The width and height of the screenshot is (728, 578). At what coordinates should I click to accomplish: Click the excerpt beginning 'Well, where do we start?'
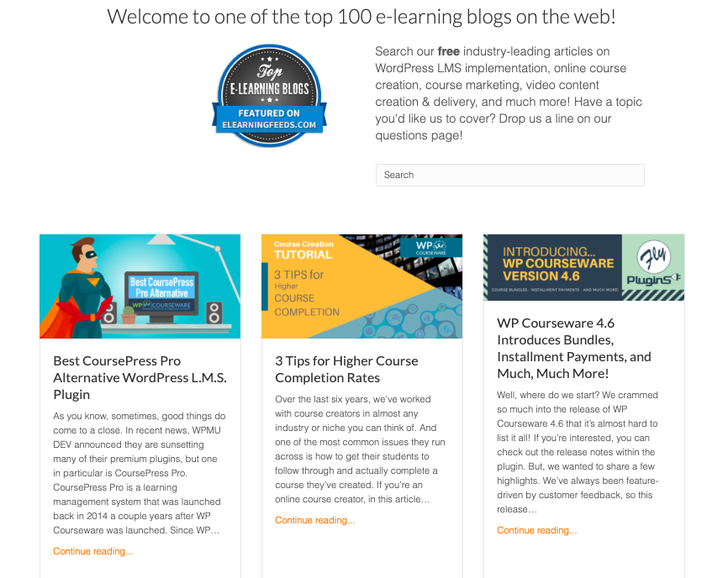click(578, 452)
